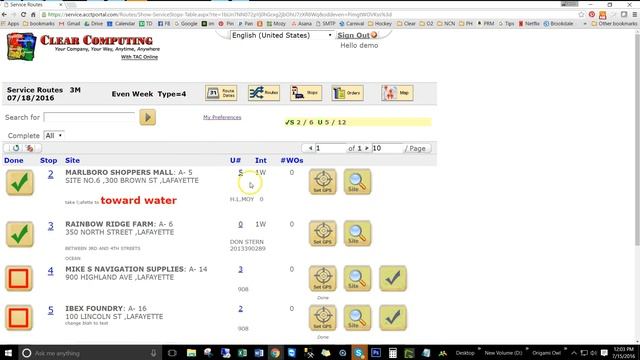Sort by the Int column header
This screenshot has width=640, height=360.
point(261,160)
